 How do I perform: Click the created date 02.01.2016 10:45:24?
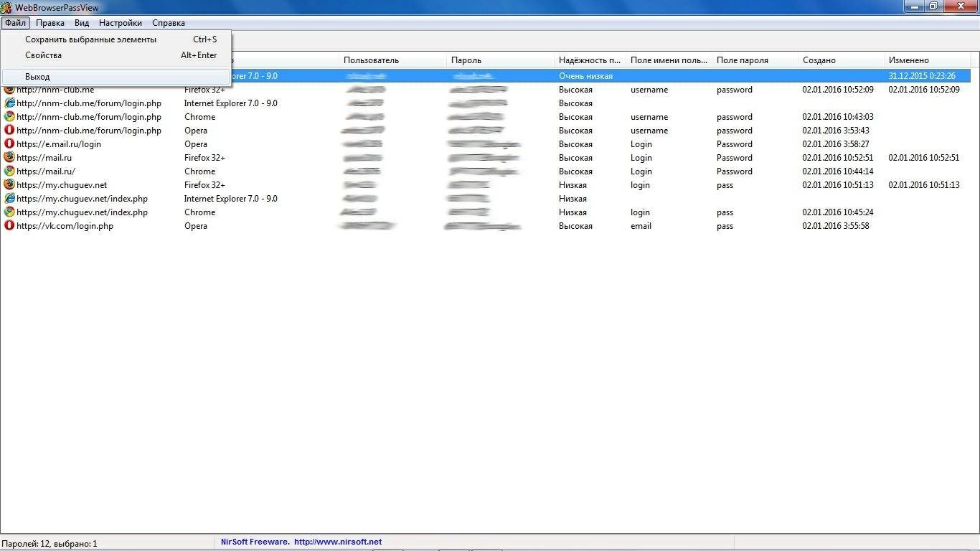(837, 212)
